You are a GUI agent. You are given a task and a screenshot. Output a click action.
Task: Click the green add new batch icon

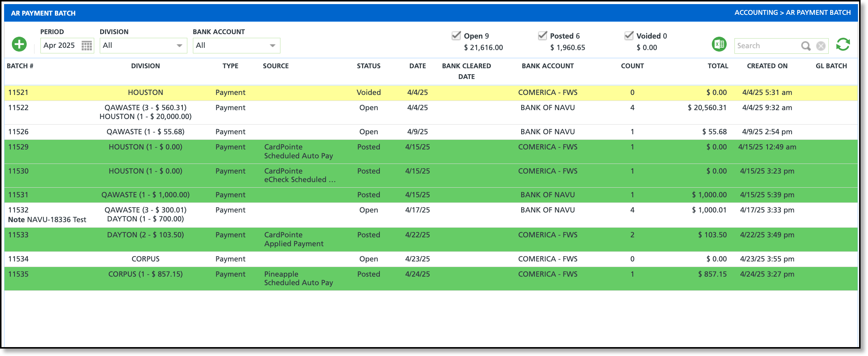(19, 44)
